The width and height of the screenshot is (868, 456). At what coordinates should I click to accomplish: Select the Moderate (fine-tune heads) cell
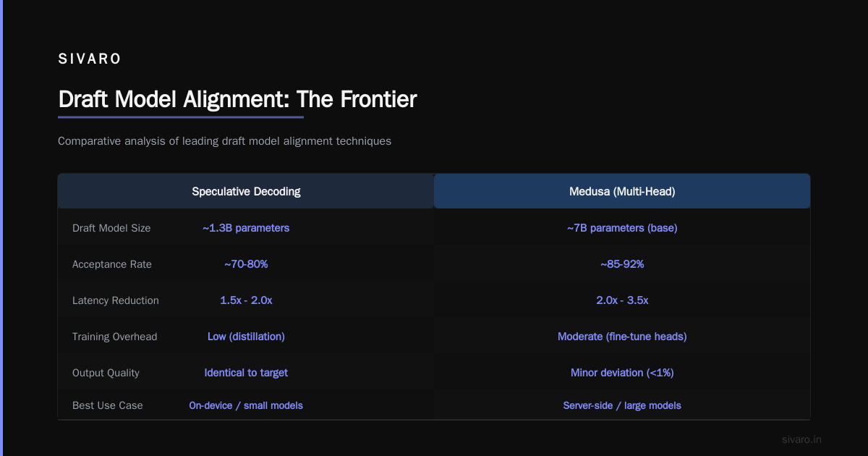[622, 337]
